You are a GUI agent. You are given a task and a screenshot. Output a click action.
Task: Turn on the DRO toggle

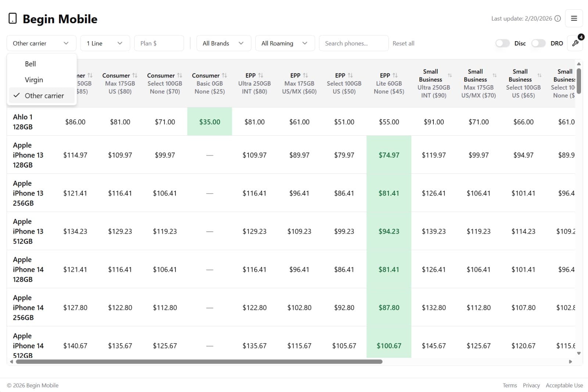(538, 43)
